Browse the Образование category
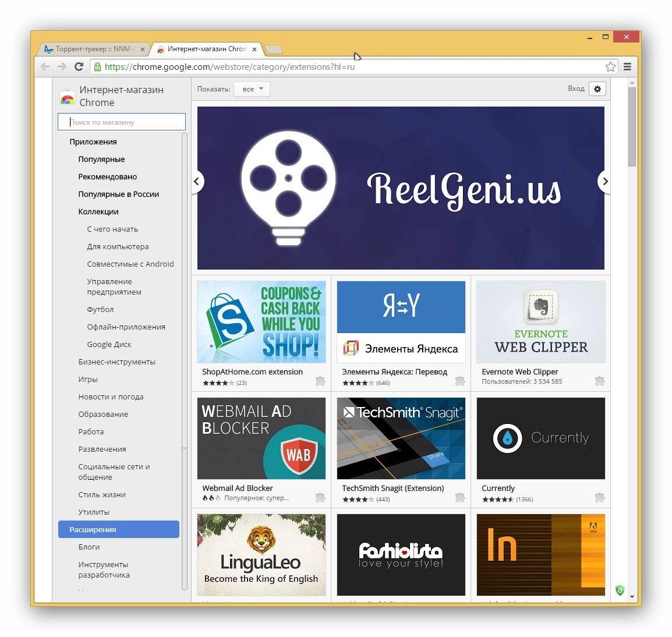 [103, 415]
